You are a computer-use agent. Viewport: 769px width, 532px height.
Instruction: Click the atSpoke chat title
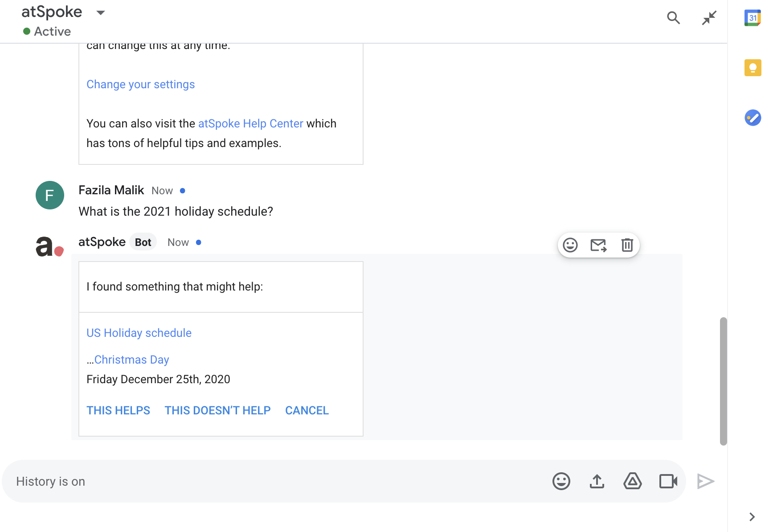(52, 12)
